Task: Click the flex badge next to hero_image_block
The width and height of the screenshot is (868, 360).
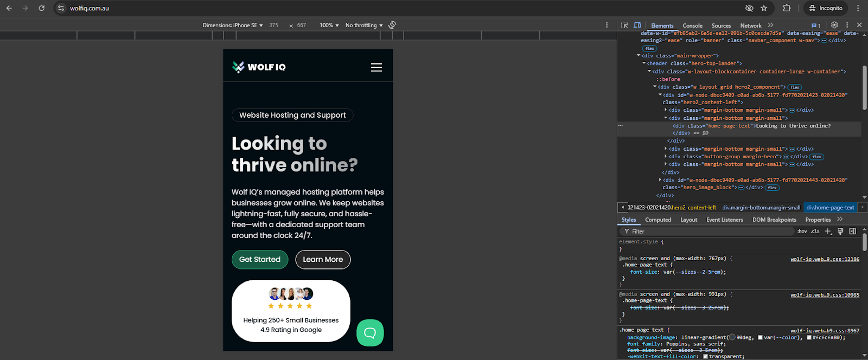Action: click(773, 188)
